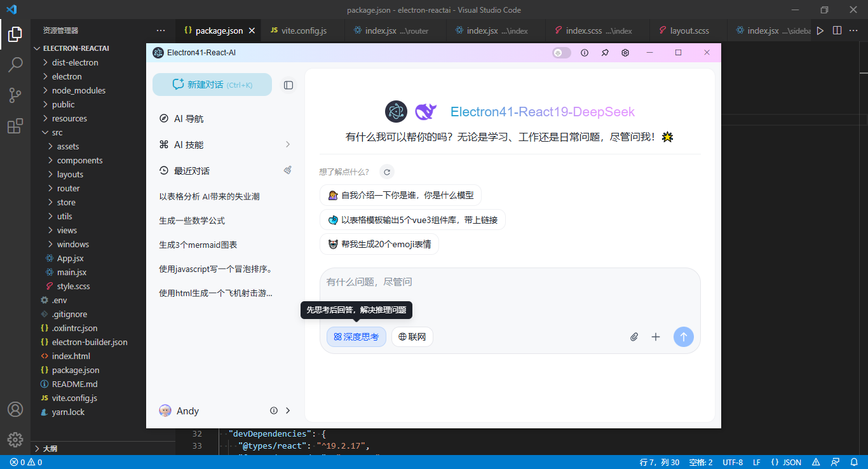
Task: Switch to the index.scss tab
Action: 598,31
